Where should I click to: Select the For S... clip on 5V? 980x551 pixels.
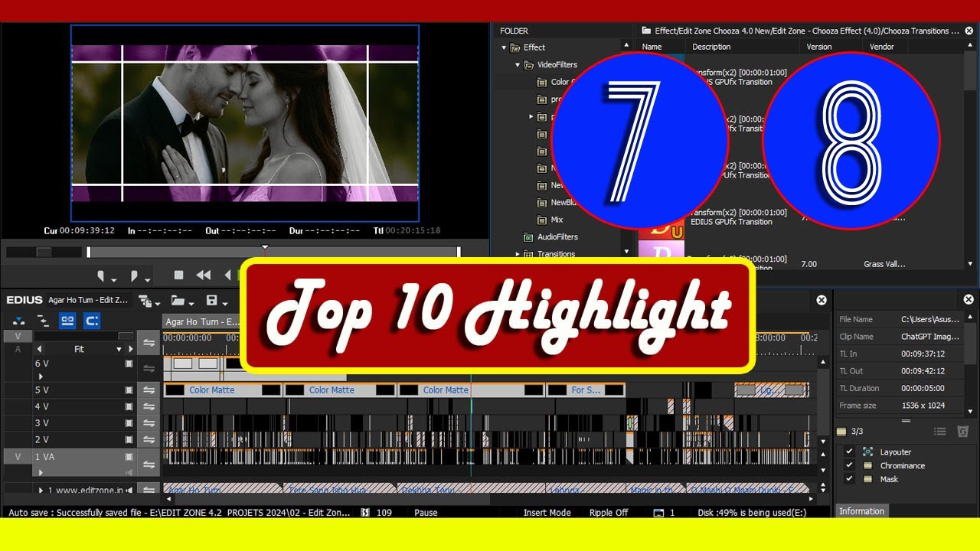[x=586, y=390]
